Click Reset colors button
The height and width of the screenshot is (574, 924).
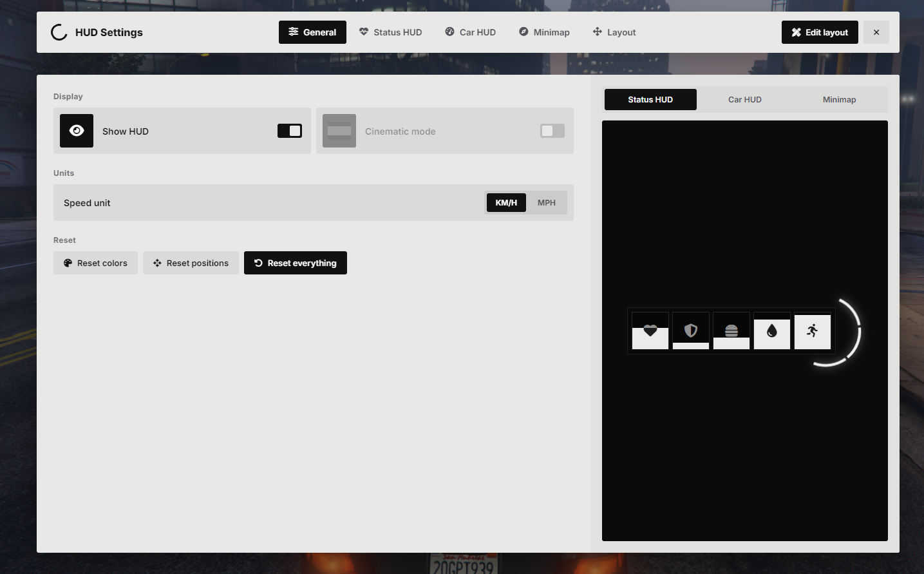click(95, 263)
